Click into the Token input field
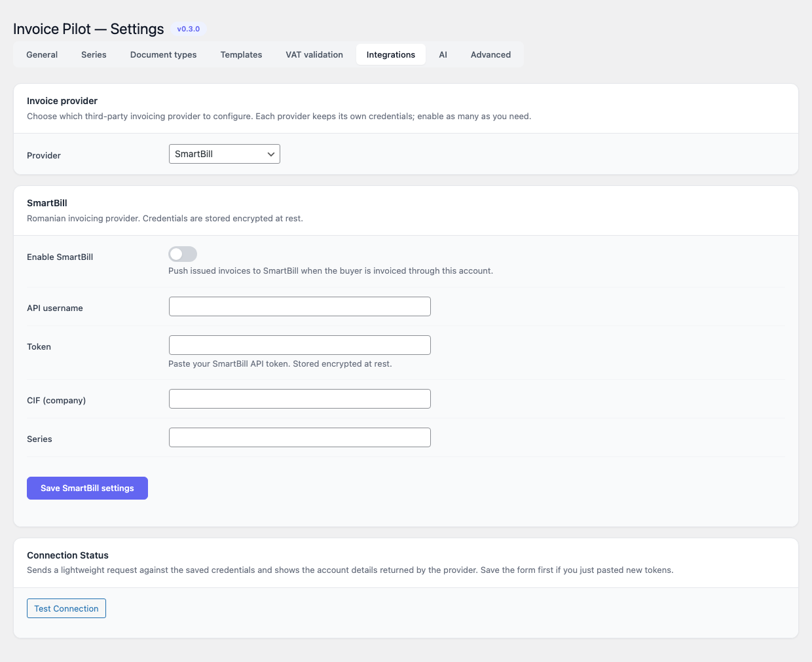 (300, 345)
